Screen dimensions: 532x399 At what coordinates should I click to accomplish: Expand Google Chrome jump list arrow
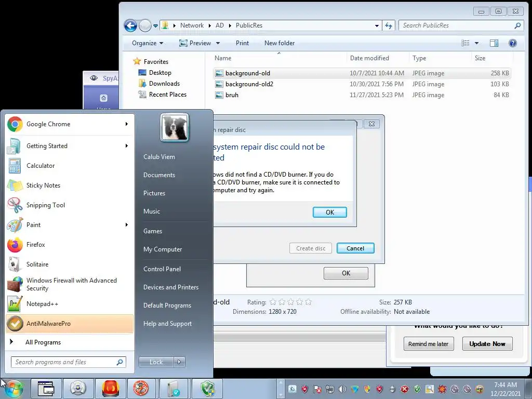(x=127, y=124)
